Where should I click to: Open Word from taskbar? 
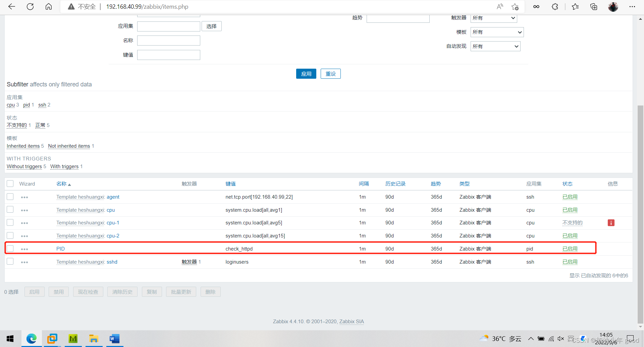(114, 339)
